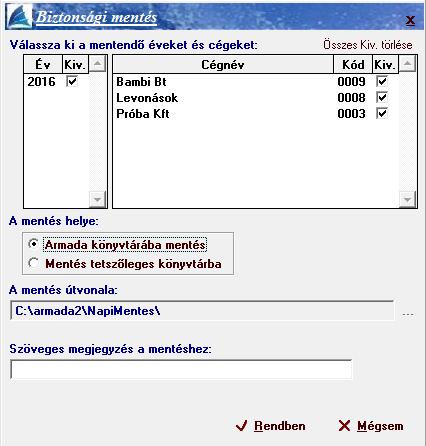This screenshot has width=426, height=446.
Task: Click the Szöveges megjegyzés text field
Action: 181,369
